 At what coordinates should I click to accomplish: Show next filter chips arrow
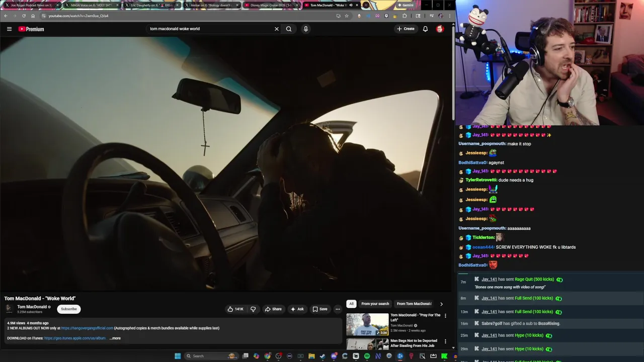point(441,304)
